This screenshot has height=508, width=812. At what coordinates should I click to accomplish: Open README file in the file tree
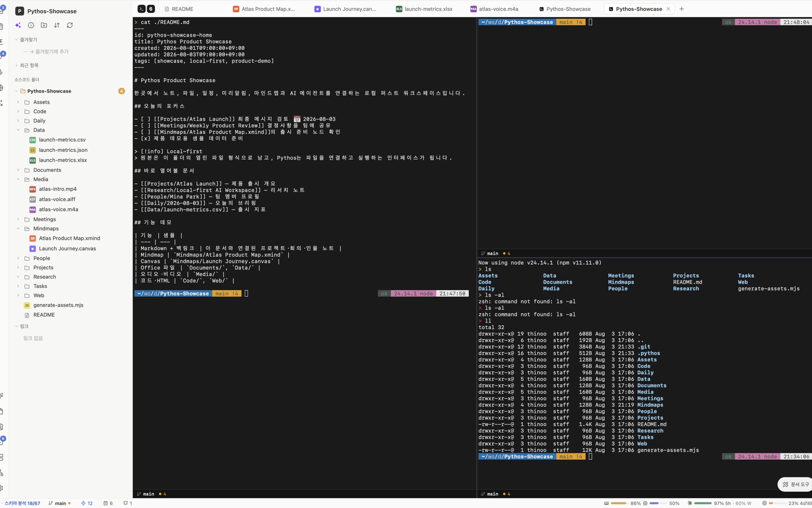pyautogui.click(x=44, y=315)
